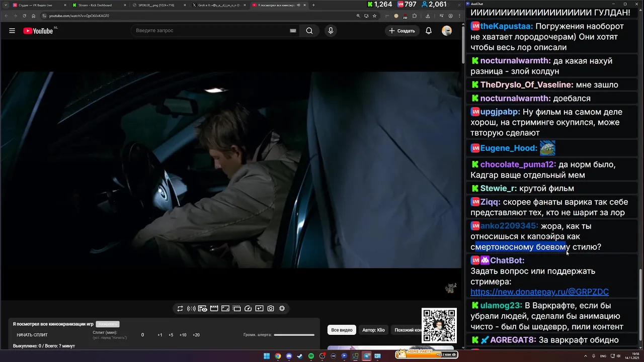
Task: Bookmark this page with the star
Action: tap(373, 16)
